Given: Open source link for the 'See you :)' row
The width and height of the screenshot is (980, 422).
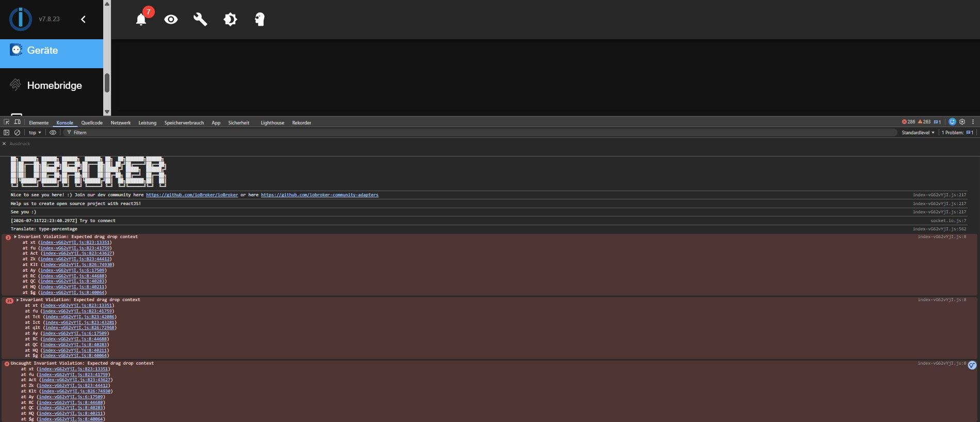Looking at the screenshot, I should pyautogui.click(x=939, y=212).
